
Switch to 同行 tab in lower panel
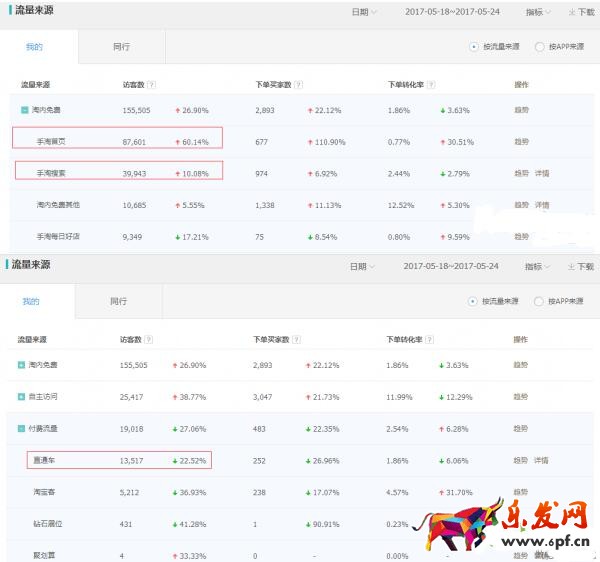tap(119, 301)
